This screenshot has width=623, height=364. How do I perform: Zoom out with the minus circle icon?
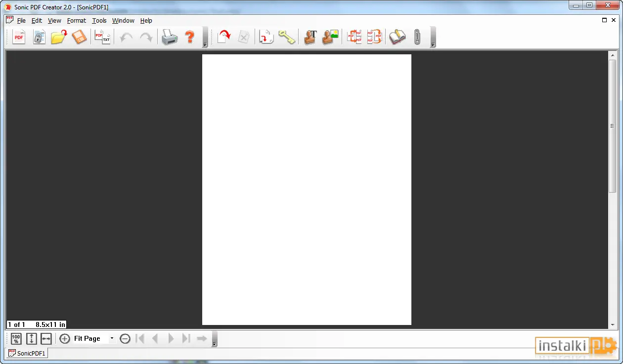coord(125,339)
